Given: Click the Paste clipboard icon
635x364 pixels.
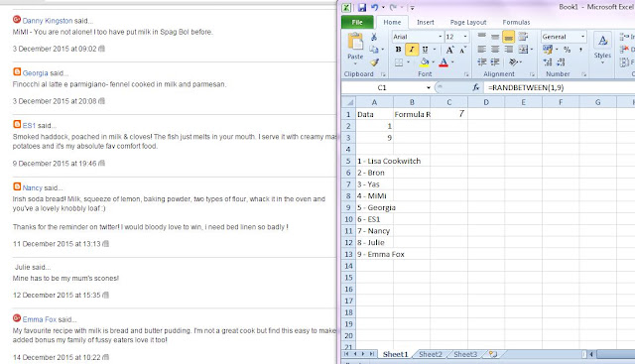Looking at the screenshot, I should click(x=355, y=42).
